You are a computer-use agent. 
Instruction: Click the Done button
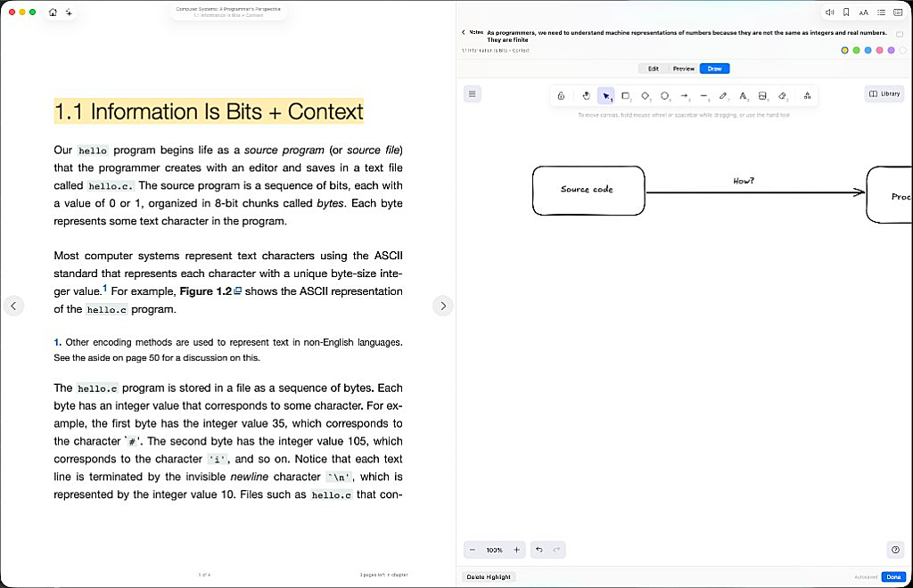click(x=893, y=577)
